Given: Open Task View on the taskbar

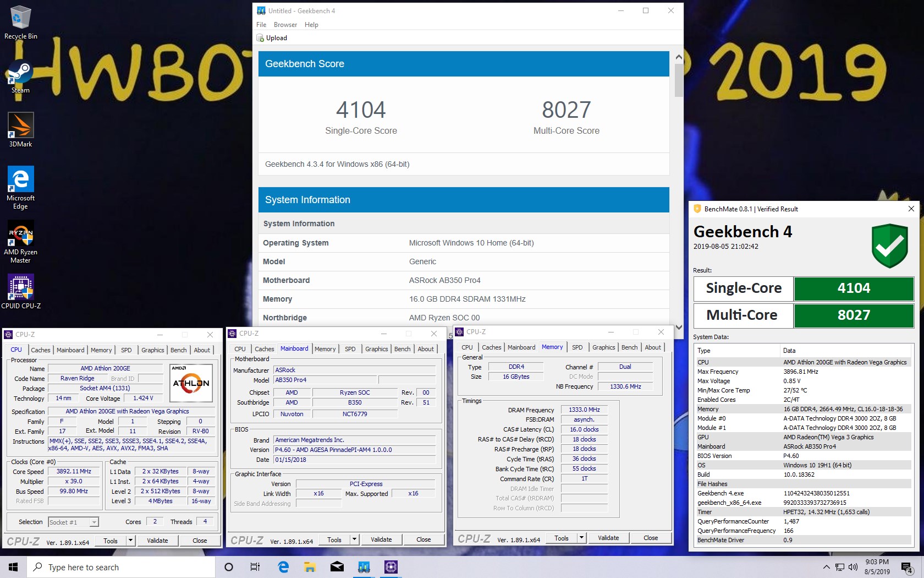Looking at the screenshot, I should tap(255, 567).
